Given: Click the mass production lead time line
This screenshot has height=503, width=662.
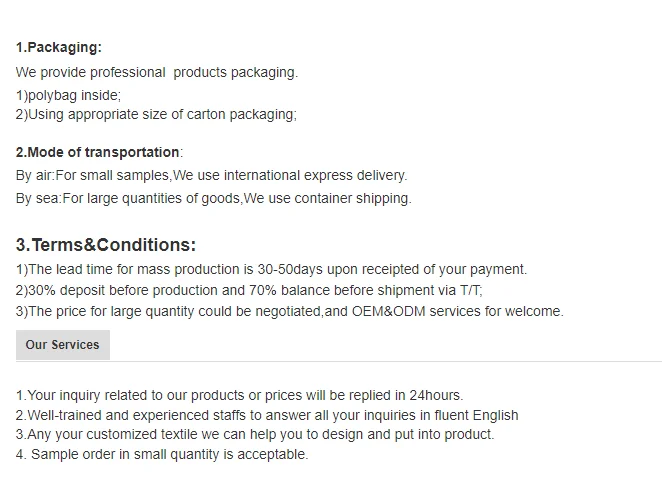Looking at the screenshot, I should 271,269.
